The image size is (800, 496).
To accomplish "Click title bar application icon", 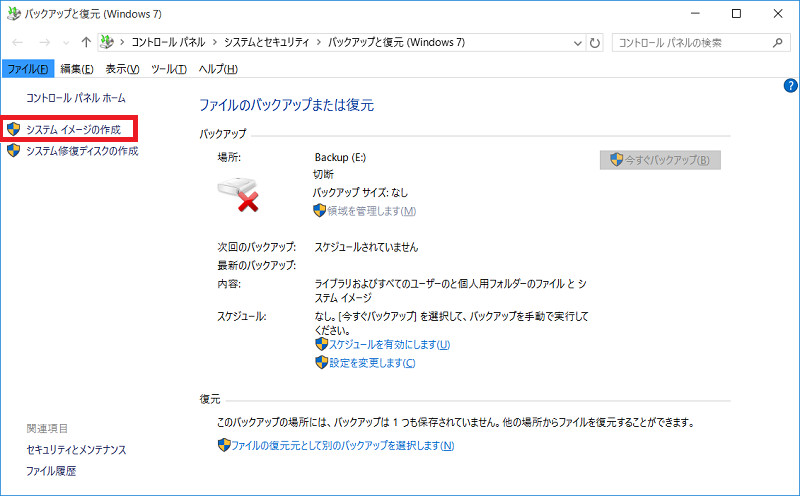I will click(x=14, y=14).
